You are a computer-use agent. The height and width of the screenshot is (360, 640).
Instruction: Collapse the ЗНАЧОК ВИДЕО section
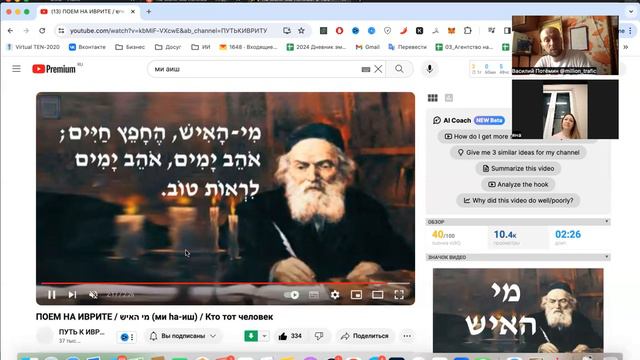[607, 257]
